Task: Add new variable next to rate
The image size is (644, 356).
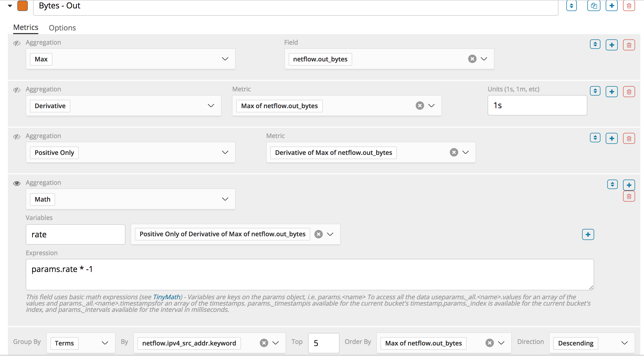Action: coord(588,234)
